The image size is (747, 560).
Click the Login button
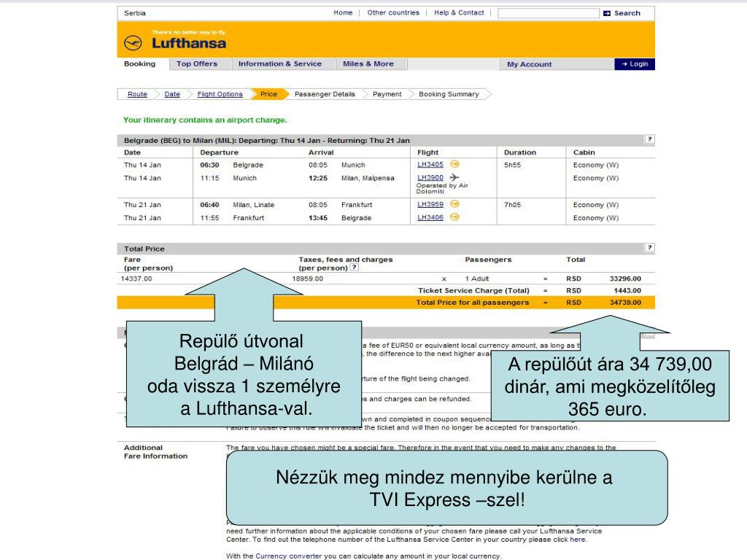(x=635, y=64)
